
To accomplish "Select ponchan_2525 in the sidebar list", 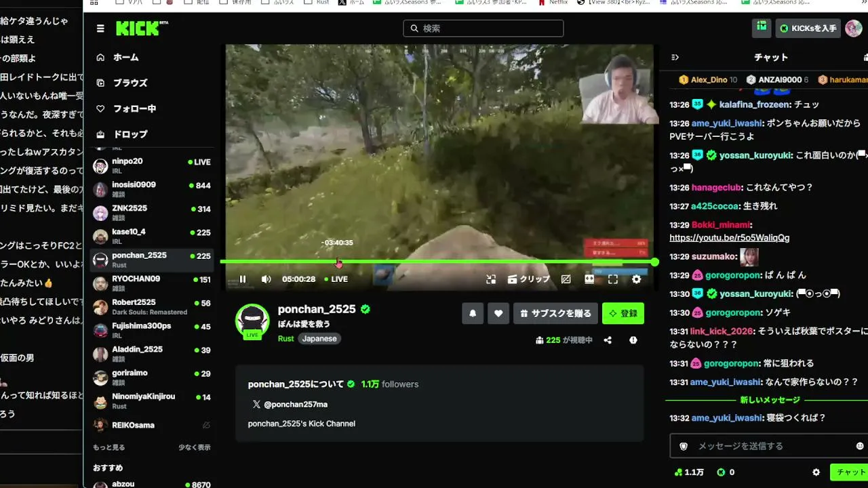I will click(x=152, y=260).
